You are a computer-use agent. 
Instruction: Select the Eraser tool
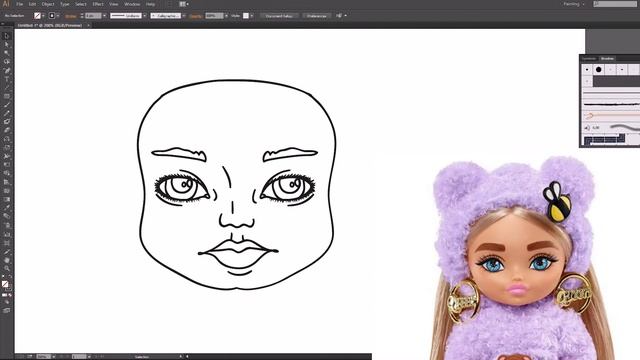pos(7,130)
